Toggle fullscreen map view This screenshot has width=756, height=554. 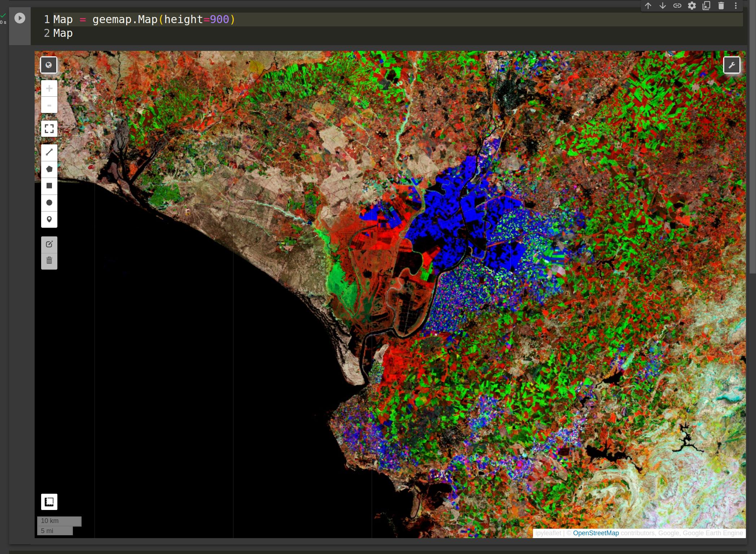[49, 128]
